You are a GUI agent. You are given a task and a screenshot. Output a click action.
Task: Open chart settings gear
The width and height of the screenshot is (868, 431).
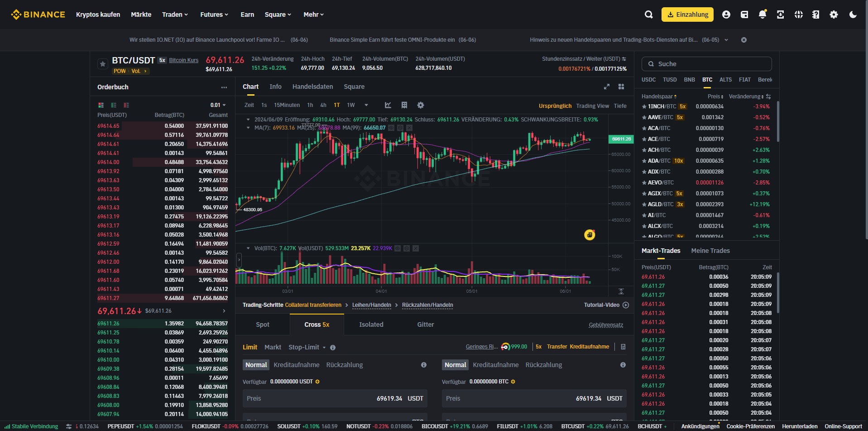click(x=421, y=105)
